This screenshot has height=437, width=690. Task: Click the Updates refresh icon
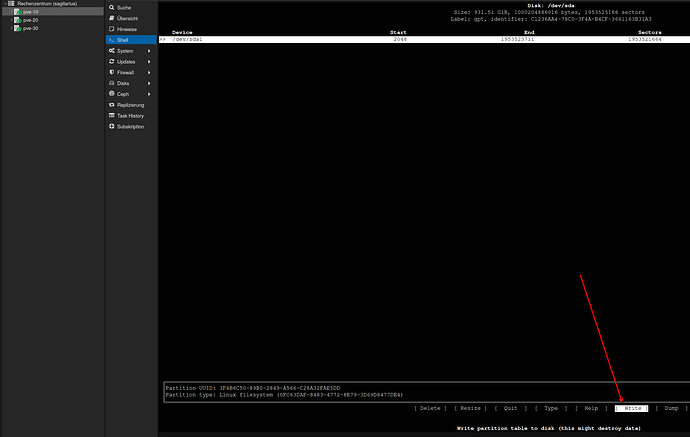pyautogui.click(x=112, y=62)
